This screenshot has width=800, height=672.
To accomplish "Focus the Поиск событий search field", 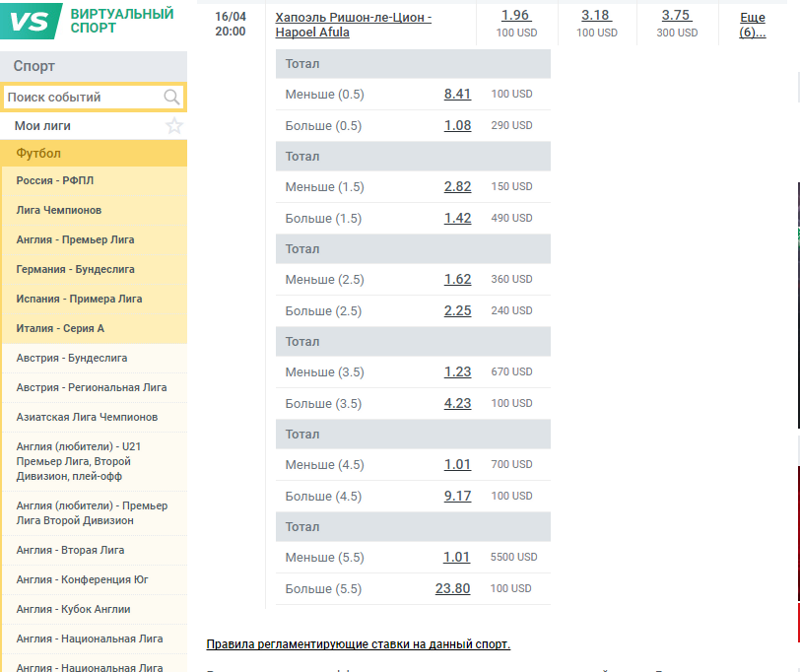I will [x=83, y=98].
